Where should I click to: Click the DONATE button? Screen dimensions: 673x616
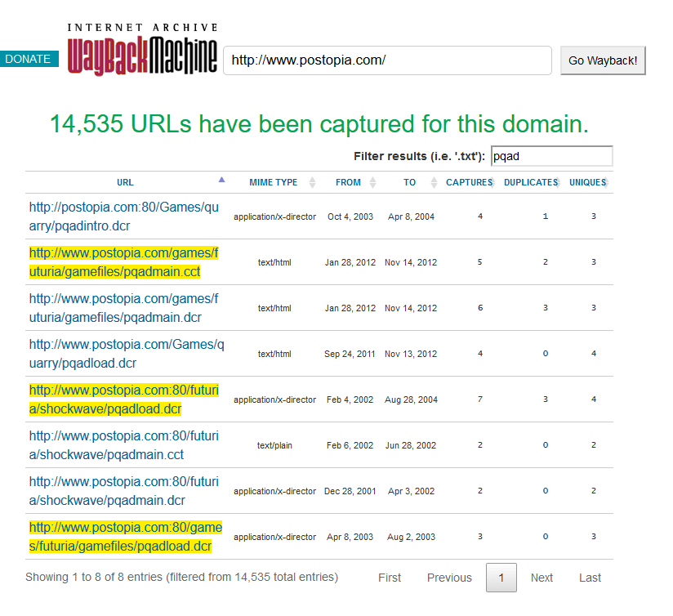tap(29, 59)
